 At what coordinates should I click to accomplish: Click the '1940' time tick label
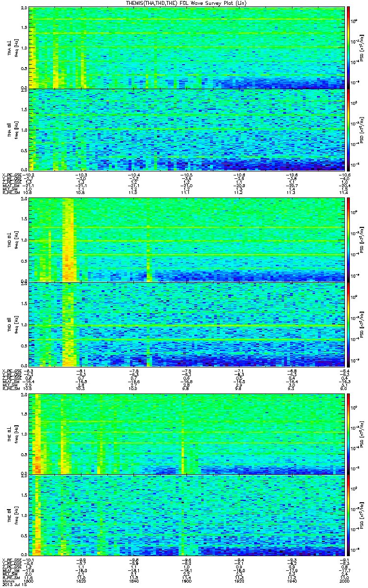(291, 581)
